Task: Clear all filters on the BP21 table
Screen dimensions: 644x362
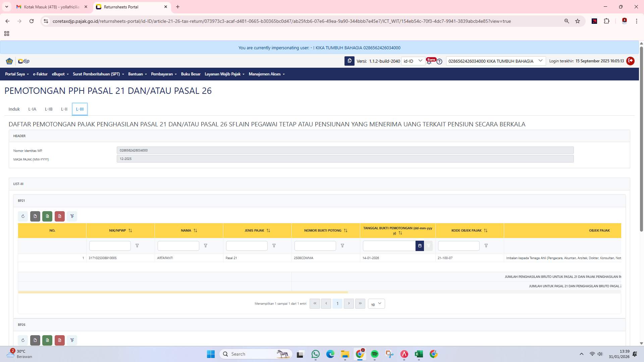Action: tap(72, 216)
